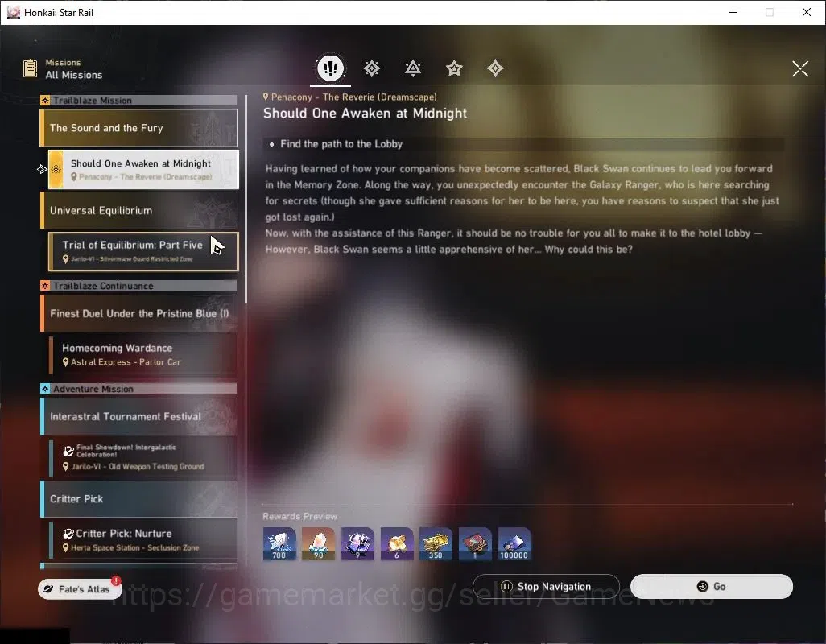Close the Missions screen with X
This screenshot has width=826, height=644.
[x=800, y=68]
